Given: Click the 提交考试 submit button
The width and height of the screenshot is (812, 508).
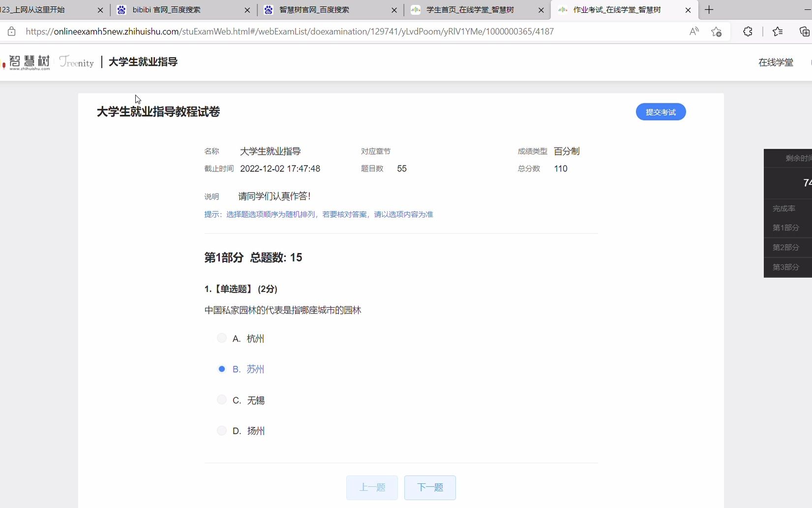Looking at the screenshot, I should point(661,112).
